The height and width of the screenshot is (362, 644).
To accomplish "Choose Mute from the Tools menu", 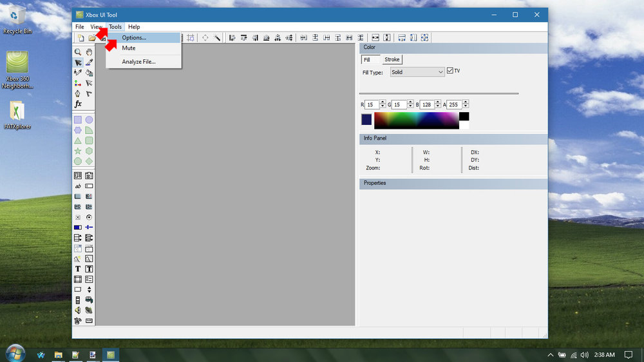I will pyautogui.click(x=144, y=48).
